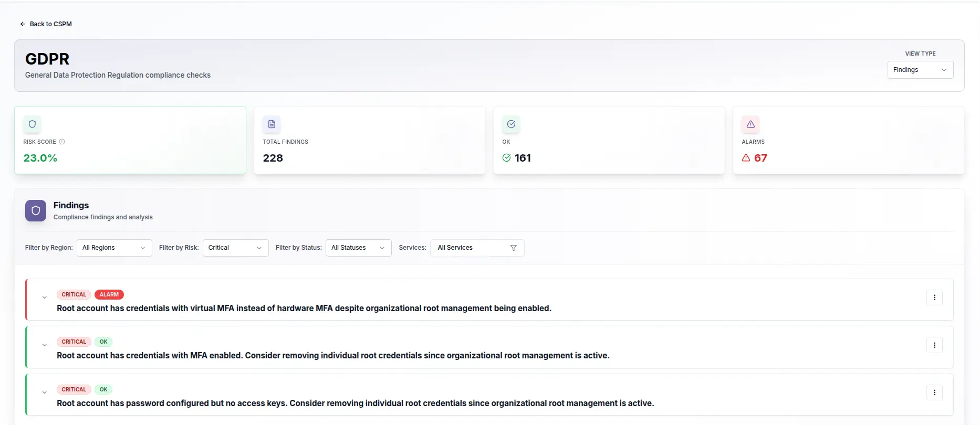This screenshot has width=980, height=425.
Task: Click the 67 alarms count
Action: (x=760, y=158)
